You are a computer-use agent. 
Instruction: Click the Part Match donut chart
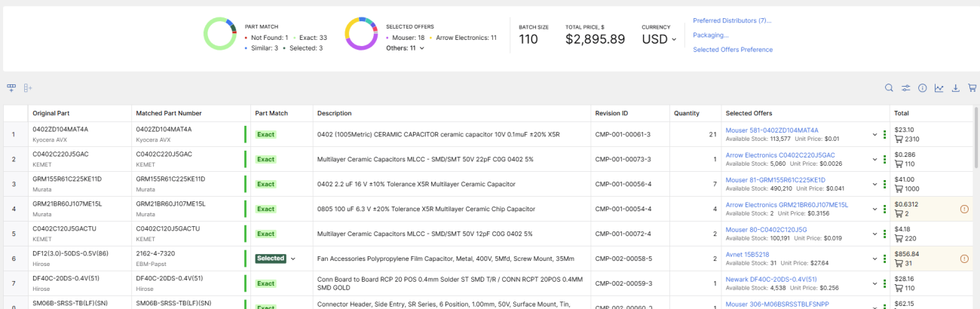(x=221, y=34)
